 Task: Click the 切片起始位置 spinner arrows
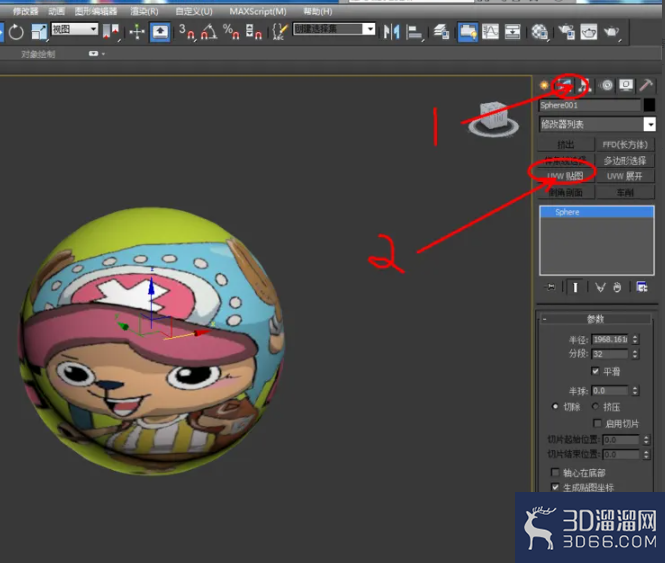coord(646,440)
